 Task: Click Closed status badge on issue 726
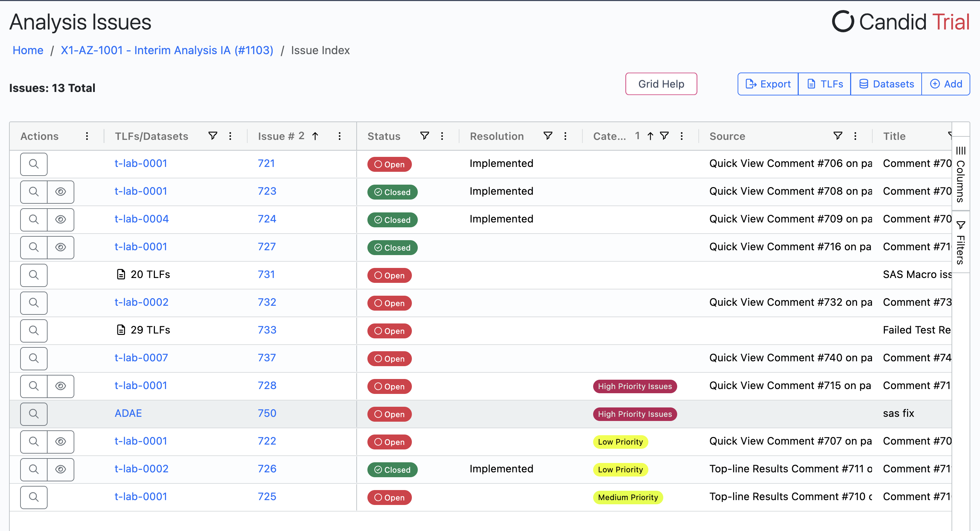point(392,470)
